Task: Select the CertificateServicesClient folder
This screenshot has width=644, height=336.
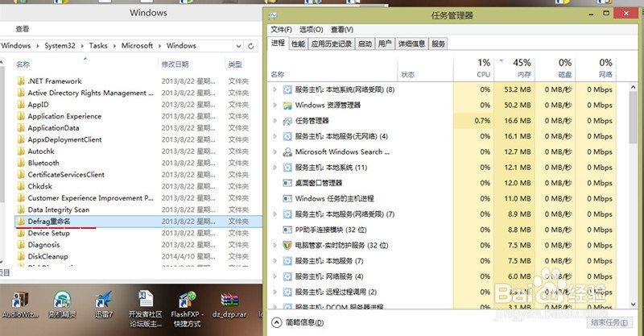Action: (x=138, y=175)
